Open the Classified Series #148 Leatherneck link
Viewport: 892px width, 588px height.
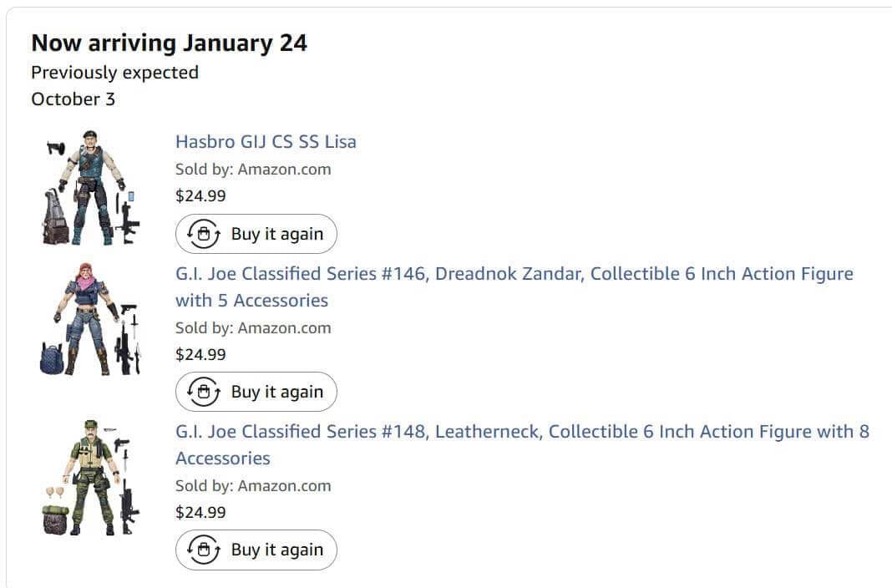pos(522,432)
